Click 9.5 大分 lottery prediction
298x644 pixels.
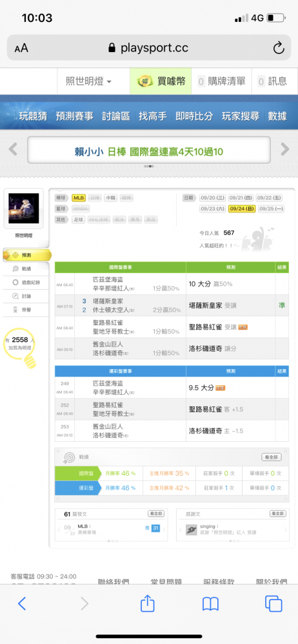[x=231, y=387]
